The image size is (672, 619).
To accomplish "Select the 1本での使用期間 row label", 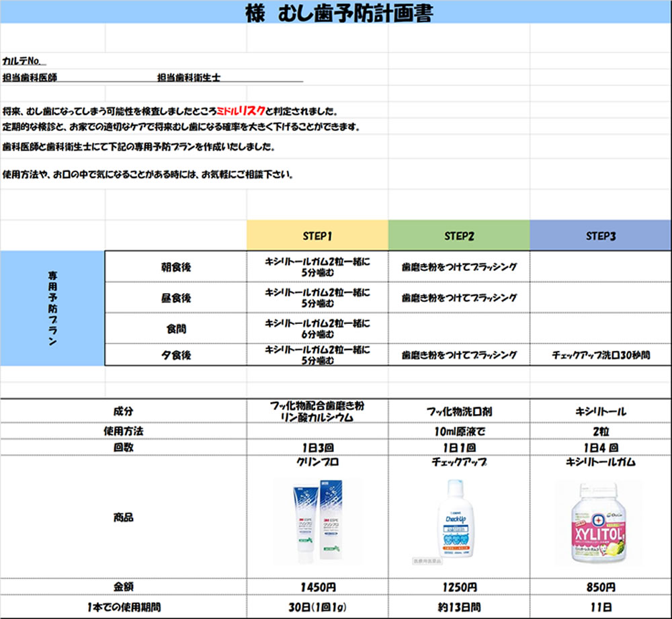I will pos(124,607).
